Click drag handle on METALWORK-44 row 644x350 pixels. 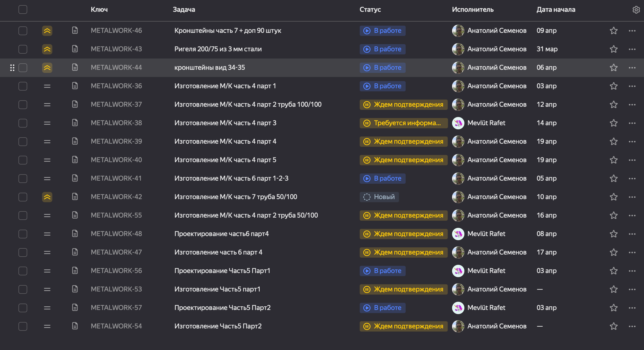coord(12,68)
